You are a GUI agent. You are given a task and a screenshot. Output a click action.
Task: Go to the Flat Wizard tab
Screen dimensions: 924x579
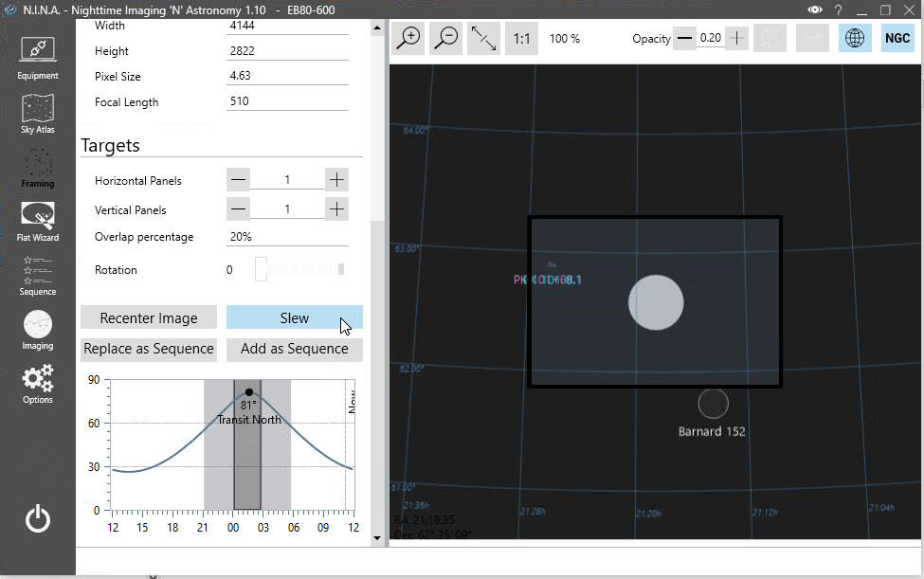38,221
